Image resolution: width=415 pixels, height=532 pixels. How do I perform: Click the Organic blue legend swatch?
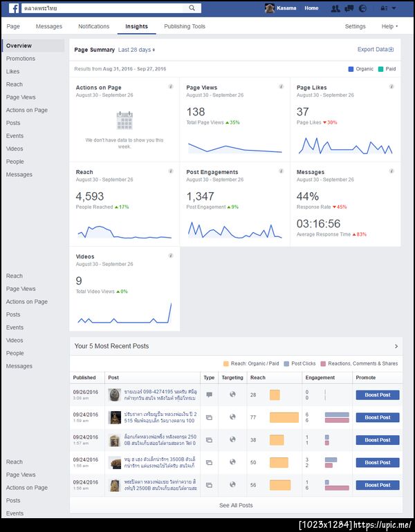pyautogui.click(x=351, y=69)
